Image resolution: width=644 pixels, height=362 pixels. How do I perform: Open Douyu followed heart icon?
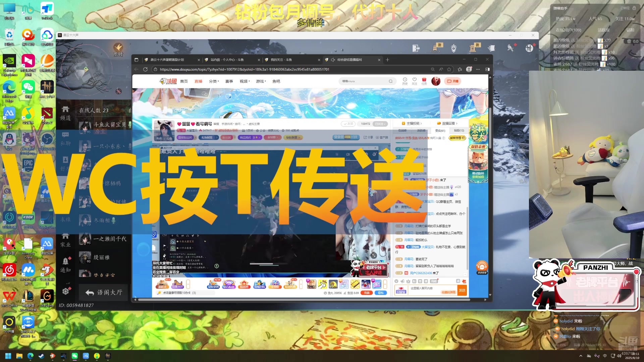[415, 81]
